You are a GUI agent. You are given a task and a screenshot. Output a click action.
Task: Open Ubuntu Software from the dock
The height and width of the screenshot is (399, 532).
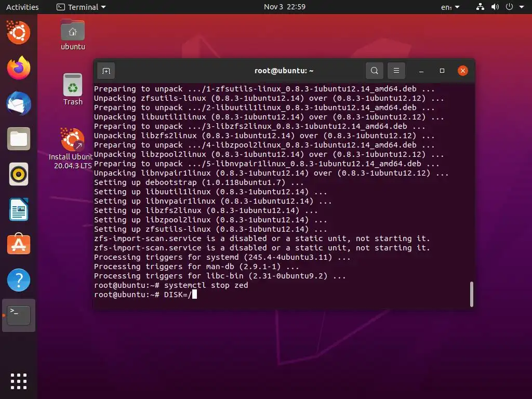pyautogui.click(x=19, y=244)
